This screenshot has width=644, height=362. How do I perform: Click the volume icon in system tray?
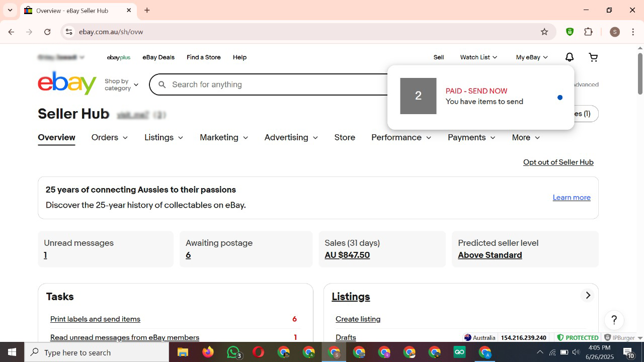[576, 352]
